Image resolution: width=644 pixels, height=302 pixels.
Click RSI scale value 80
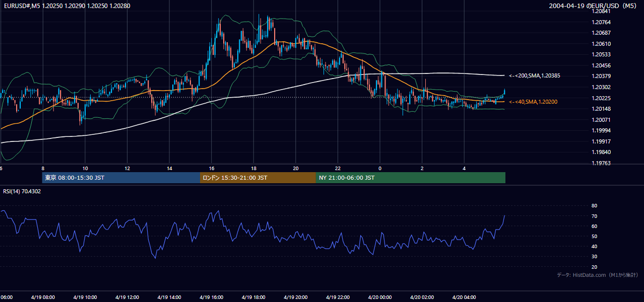[595, 206]
